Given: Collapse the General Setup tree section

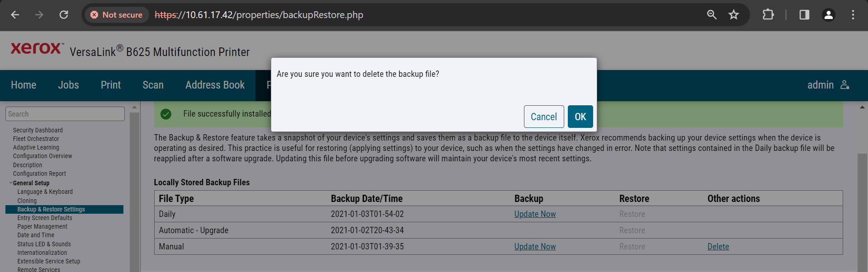Looking at the screenshot, I should (x=11, y=183).
